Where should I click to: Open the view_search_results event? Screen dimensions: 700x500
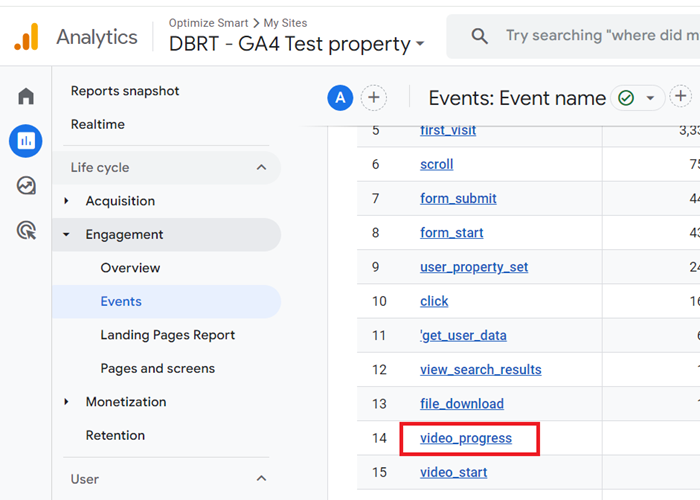click(x=481, y=370)
